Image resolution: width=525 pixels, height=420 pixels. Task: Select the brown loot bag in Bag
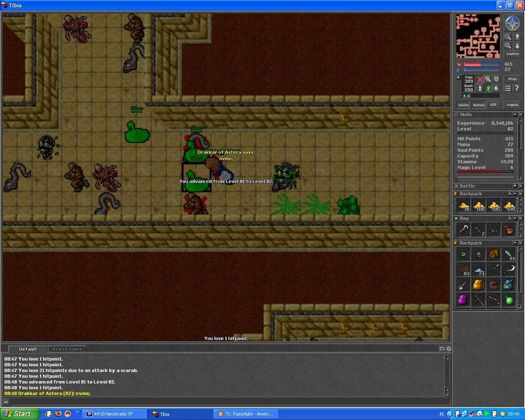[x=509, y=230]
